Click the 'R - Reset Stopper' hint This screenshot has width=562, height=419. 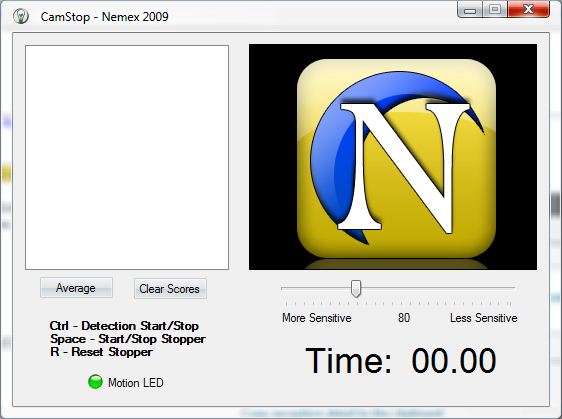pos(101,352)
